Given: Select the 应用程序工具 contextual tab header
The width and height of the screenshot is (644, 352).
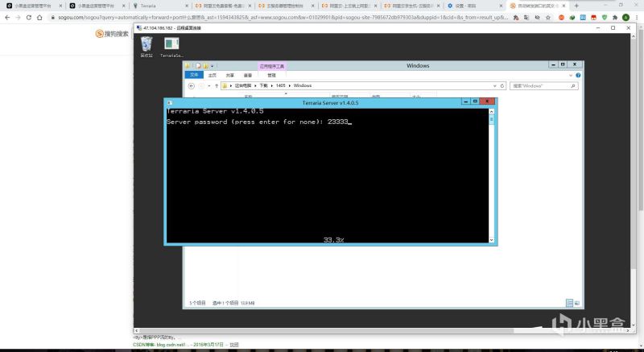Looking at the screenshot, I should click(271, 66).
